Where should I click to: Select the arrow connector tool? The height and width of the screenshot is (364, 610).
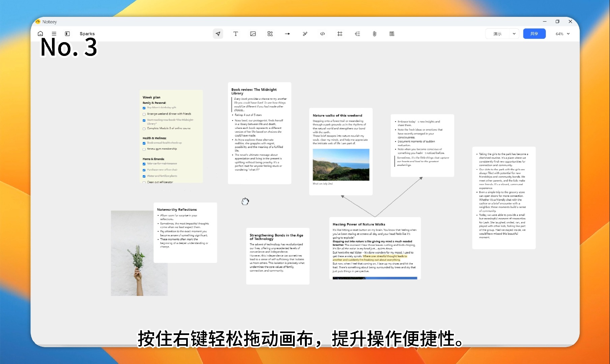pyautogui.click(x=287, y=34)
